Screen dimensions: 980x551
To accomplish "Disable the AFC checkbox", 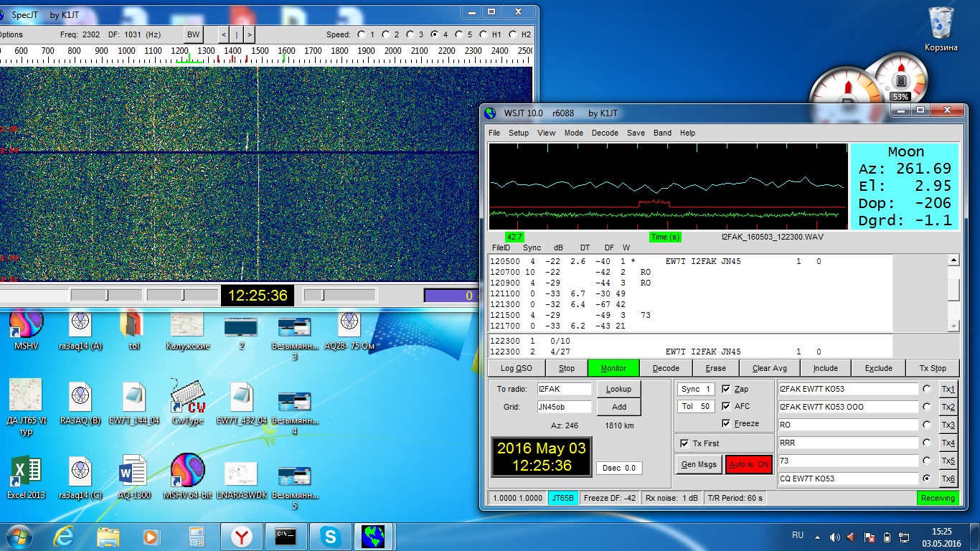I will 726,406.
